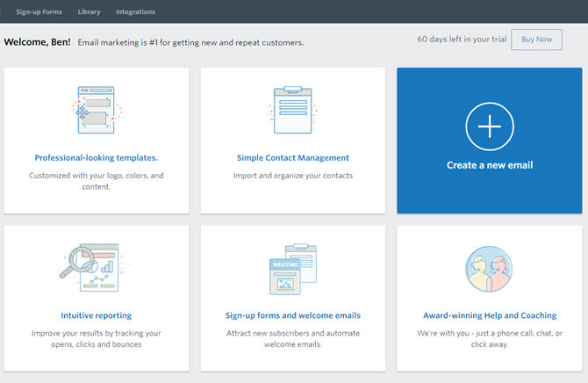Open Simple Contact Management link
Image resolution: width=588 pixels, height=383 pixels.
[293, 158]
